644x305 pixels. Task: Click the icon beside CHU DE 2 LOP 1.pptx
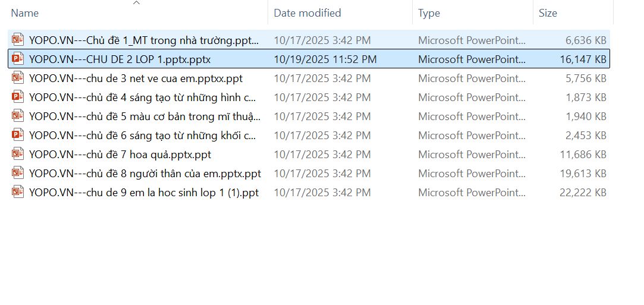tap(18, 59)
